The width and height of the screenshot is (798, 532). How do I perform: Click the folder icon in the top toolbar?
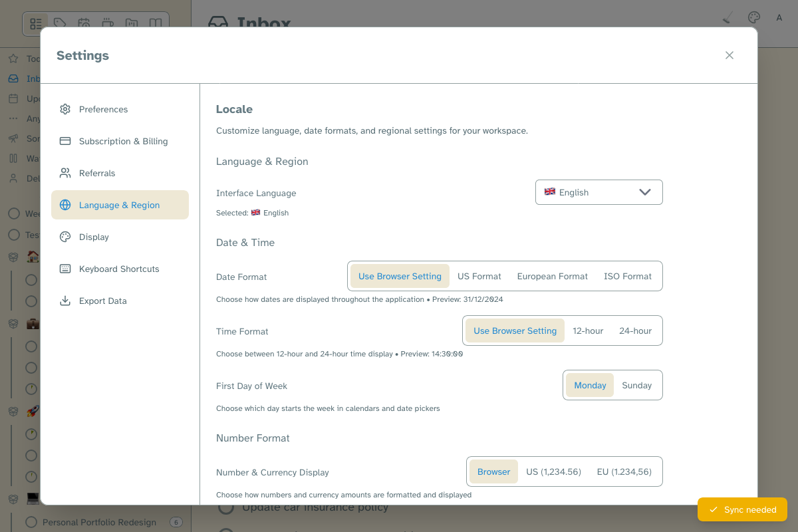coord(132,23)
